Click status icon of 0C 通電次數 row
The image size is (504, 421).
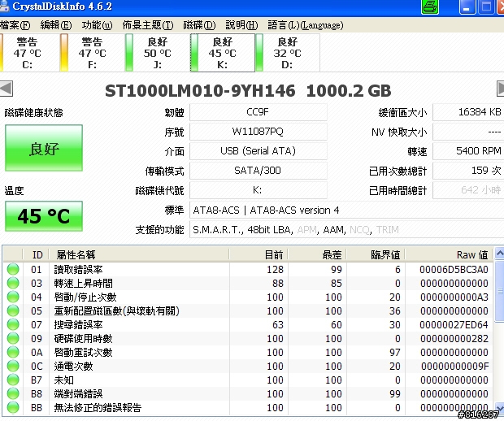click(x=13, y=366)
